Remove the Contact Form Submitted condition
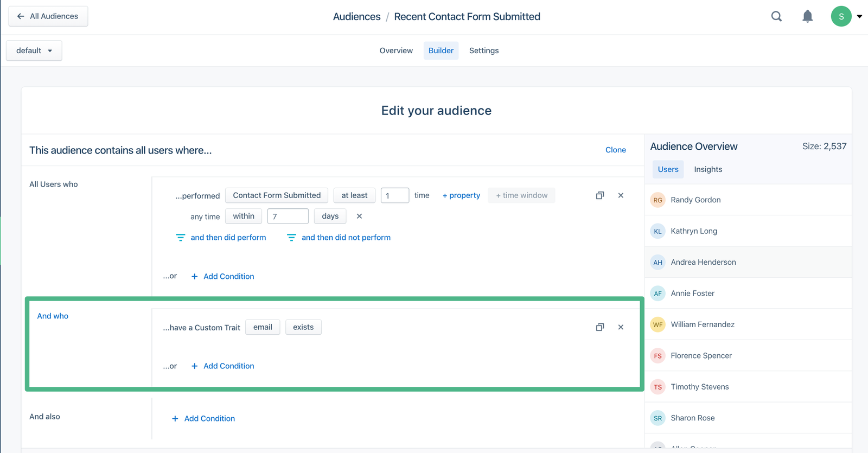 tap(621, 195)
